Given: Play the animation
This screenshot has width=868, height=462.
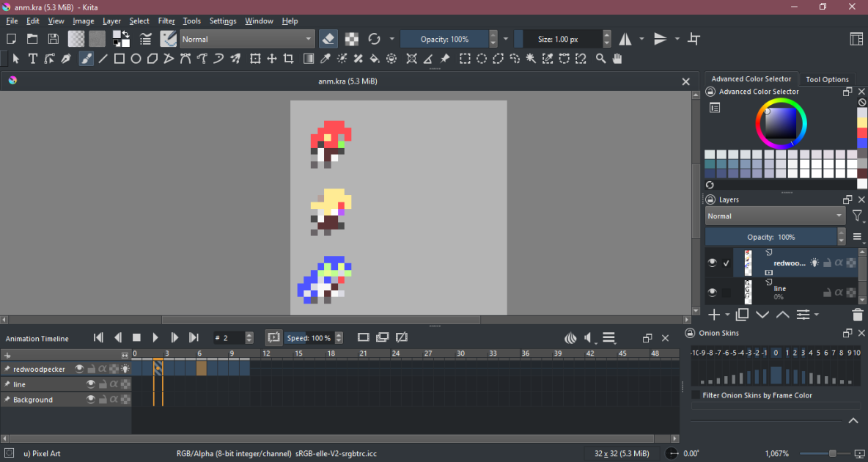Looking at the screenshot, I should (x=155, y=337).
